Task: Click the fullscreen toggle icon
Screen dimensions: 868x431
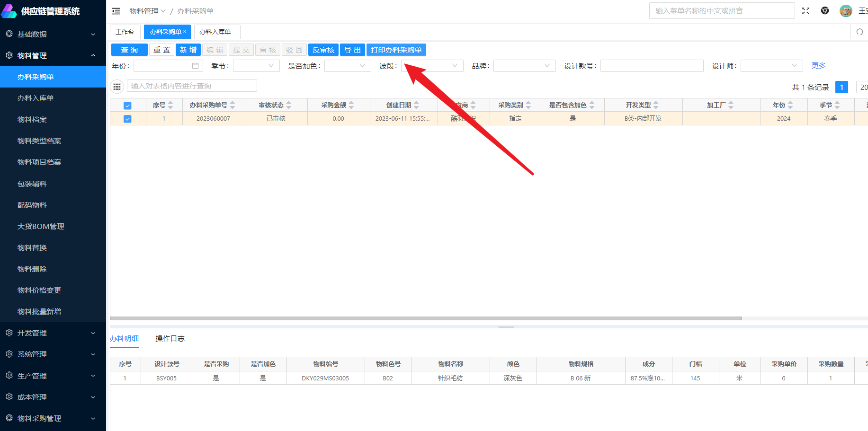Action: 805,11
